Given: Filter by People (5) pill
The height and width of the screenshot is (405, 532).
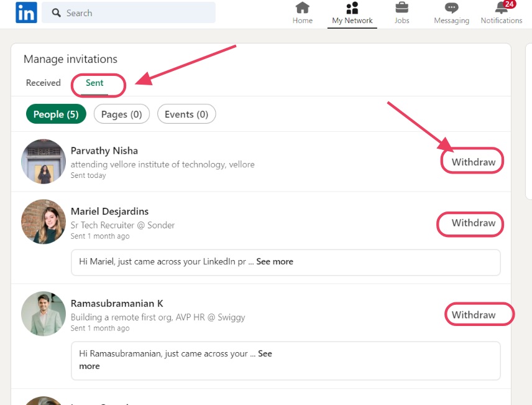Looking at the screenshot, I should click(x=56, y=114).
